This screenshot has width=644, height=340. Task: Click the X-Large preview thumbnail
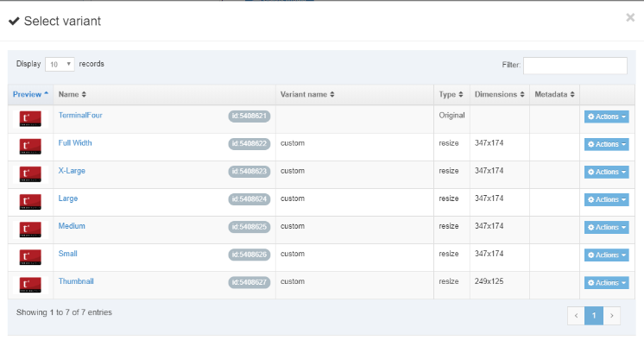[x=30, y=174]
